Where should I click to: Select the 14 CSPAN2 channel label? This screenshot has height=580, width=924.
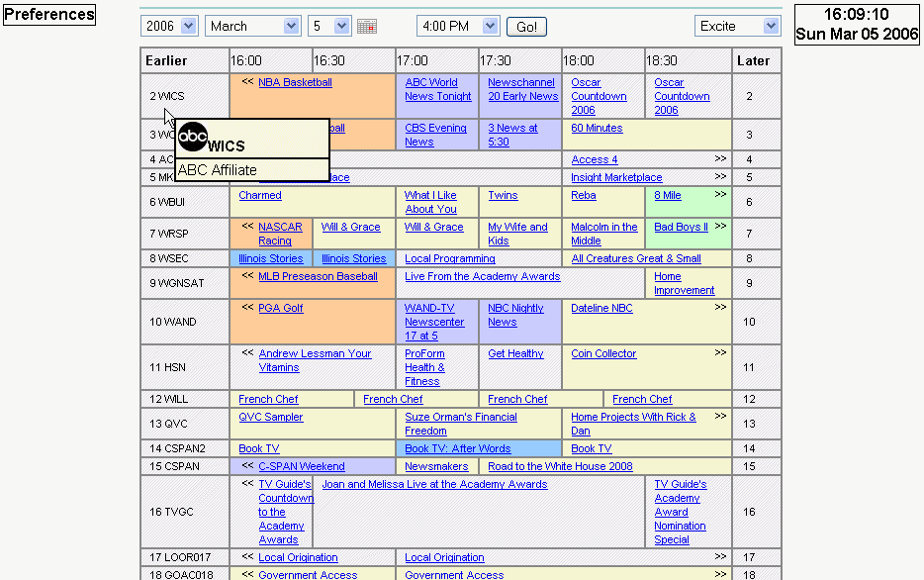pos(177,448)
